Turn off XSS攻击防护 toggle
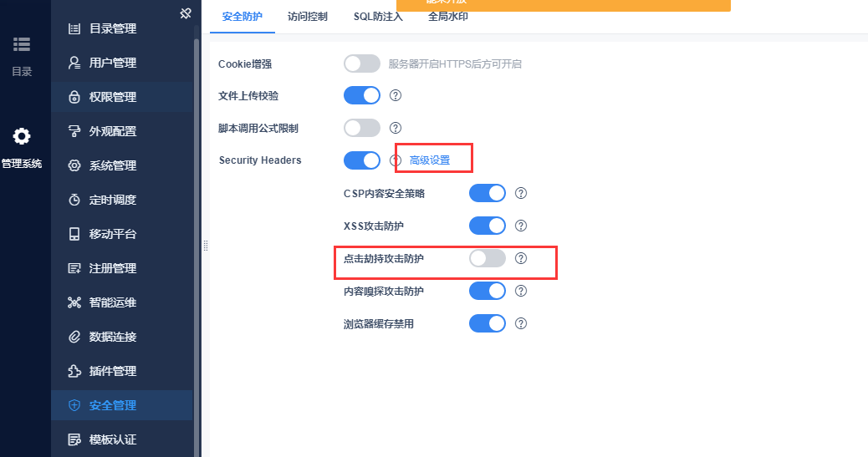The width and height of the screenshot is (868, 457). [x=488, y=226]
